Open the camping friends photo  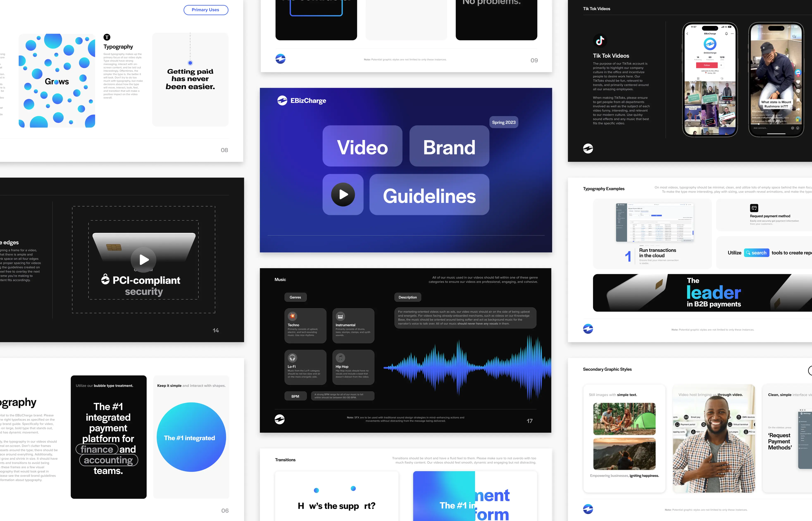(624, 419)
